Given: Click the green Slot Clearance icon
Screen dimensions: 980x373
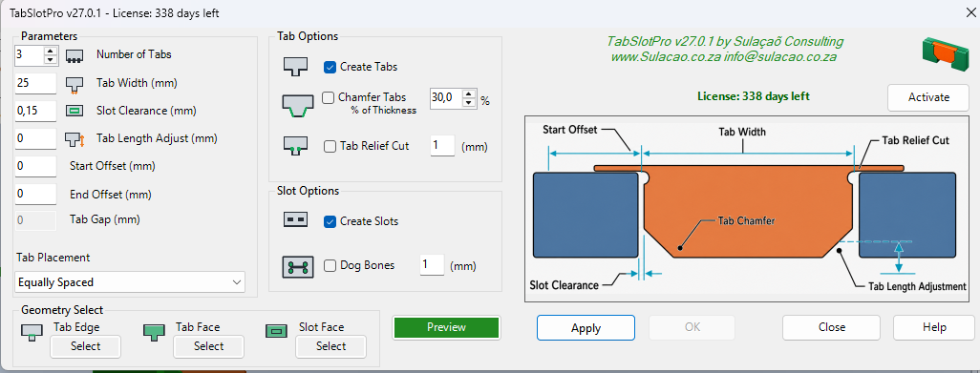Looking at the screenshot, I should [75, 111].
